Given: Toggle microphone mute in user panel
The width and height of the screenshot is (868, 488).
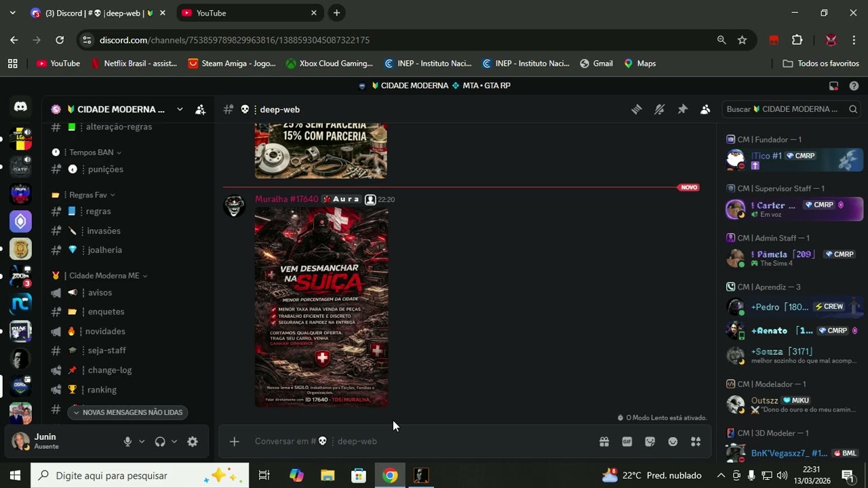Looking at the screenshot, I should 127,441.
